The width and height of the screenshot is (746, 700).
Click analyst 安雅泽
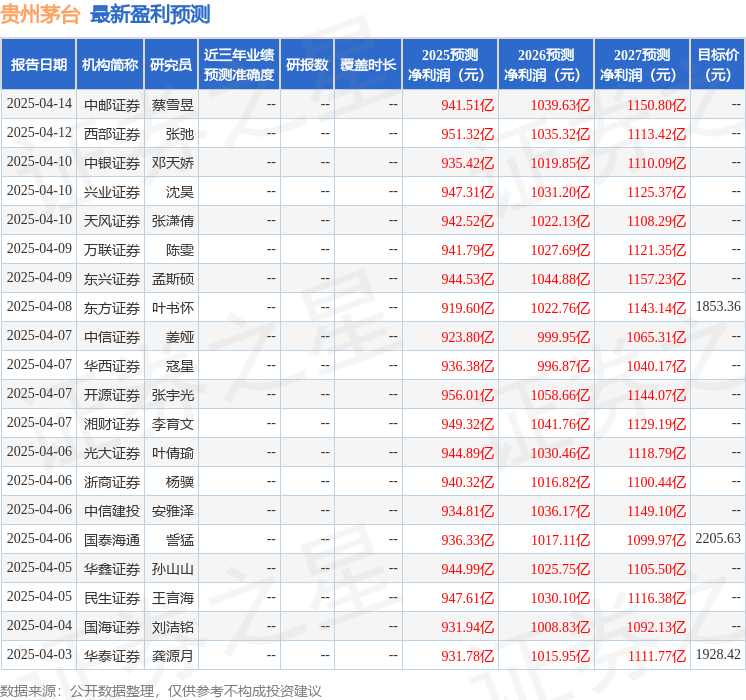[x=173, y=511]
